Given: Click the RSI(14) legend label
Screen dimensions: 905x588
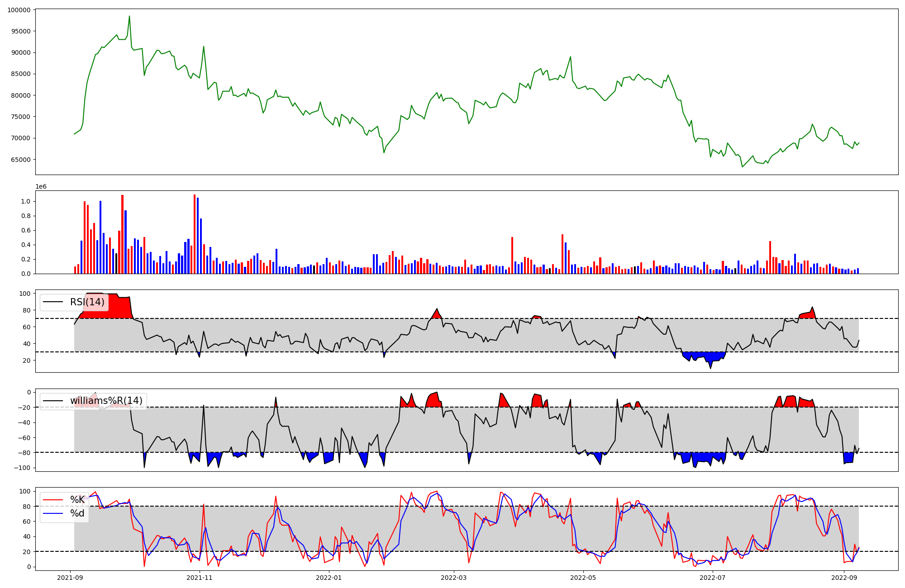Looking at the screenshot, I should (87, 302).
